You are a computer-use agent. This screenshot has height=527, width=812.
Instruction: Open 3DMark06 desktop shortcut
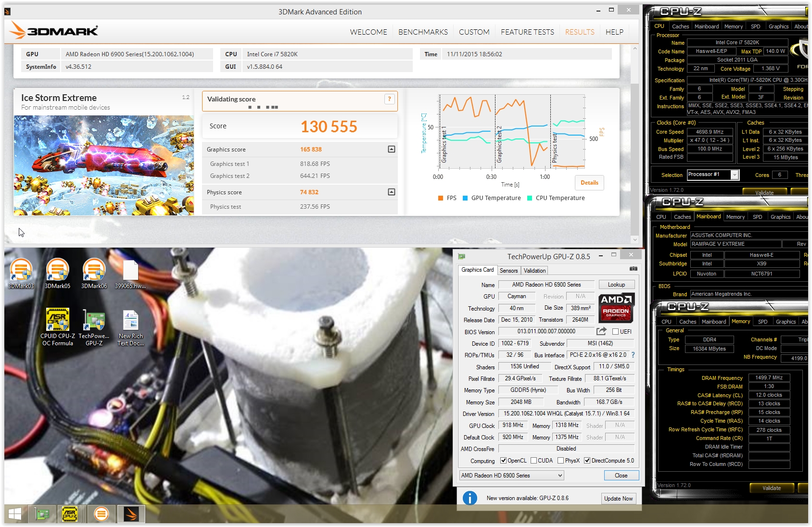click(x=94, y=274)
